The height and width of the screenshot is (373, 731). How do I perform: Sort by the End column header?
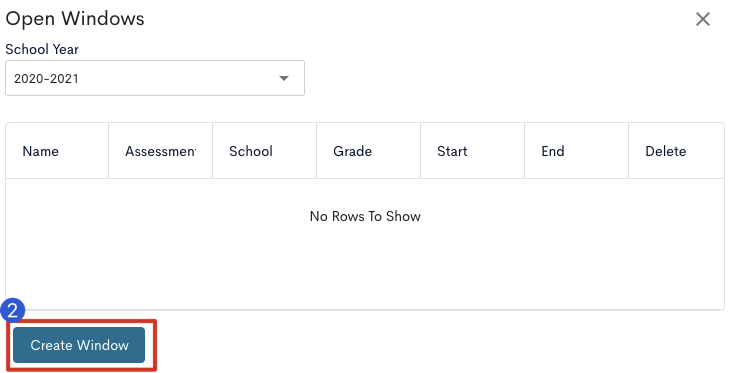(553, 151)
